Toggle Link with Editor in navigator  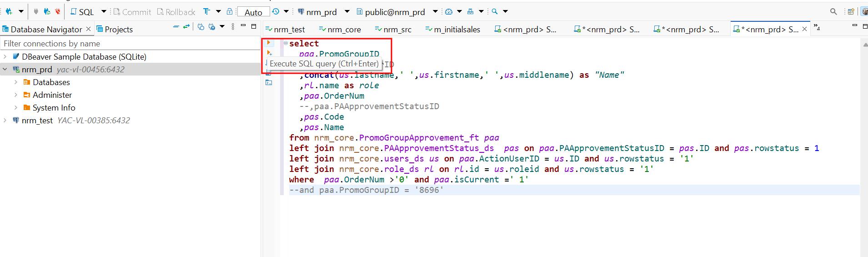coord(186,27)
